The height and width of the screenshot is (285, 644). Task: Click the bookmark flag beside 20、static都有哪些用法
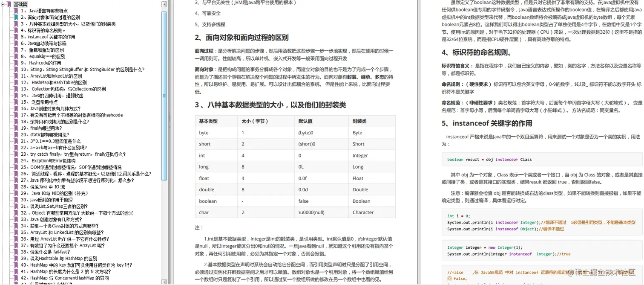(x=15, y=134)
